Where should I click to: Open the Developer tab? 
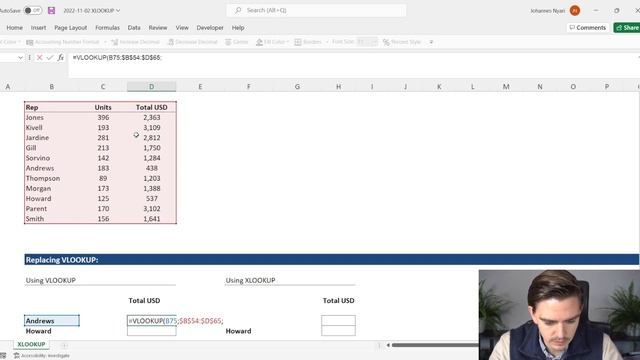[210, 28]
